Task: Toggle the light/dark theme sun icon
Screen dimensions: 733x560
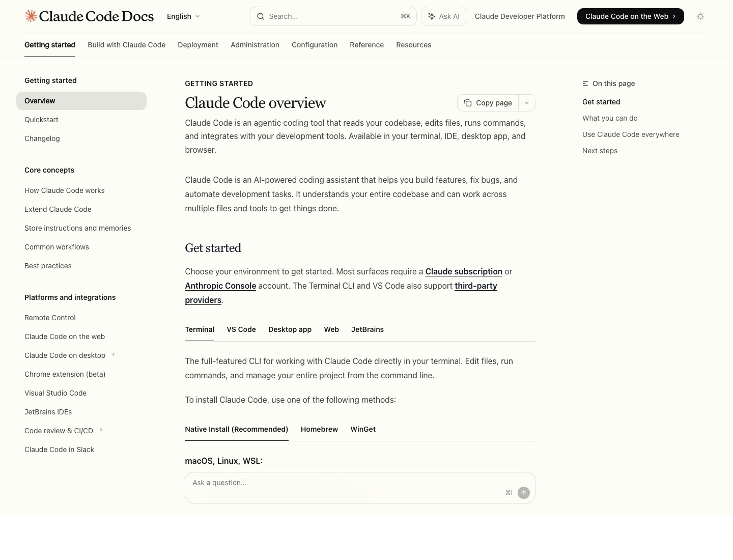Action: [x=700, y=16]
